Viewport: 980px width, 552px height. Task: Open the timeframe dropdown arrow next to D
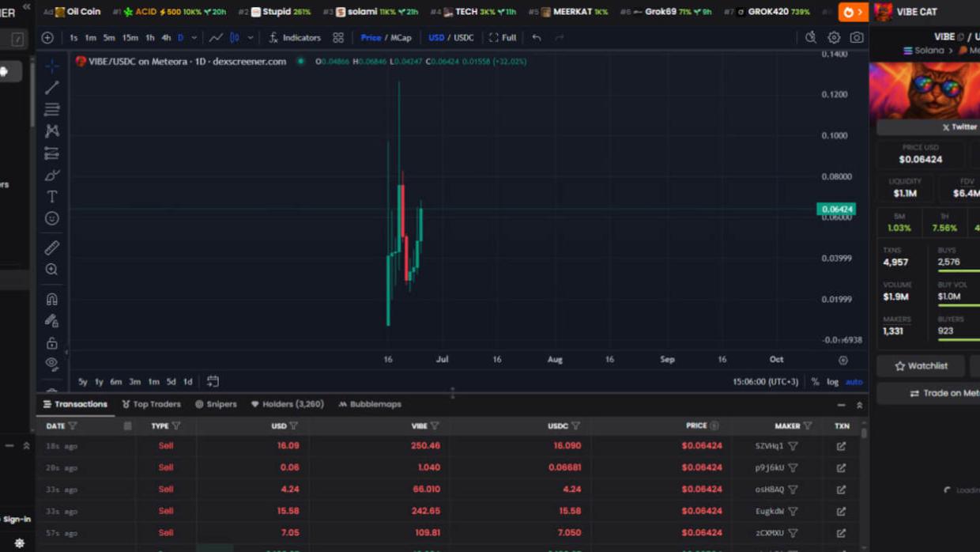point(194,37)
